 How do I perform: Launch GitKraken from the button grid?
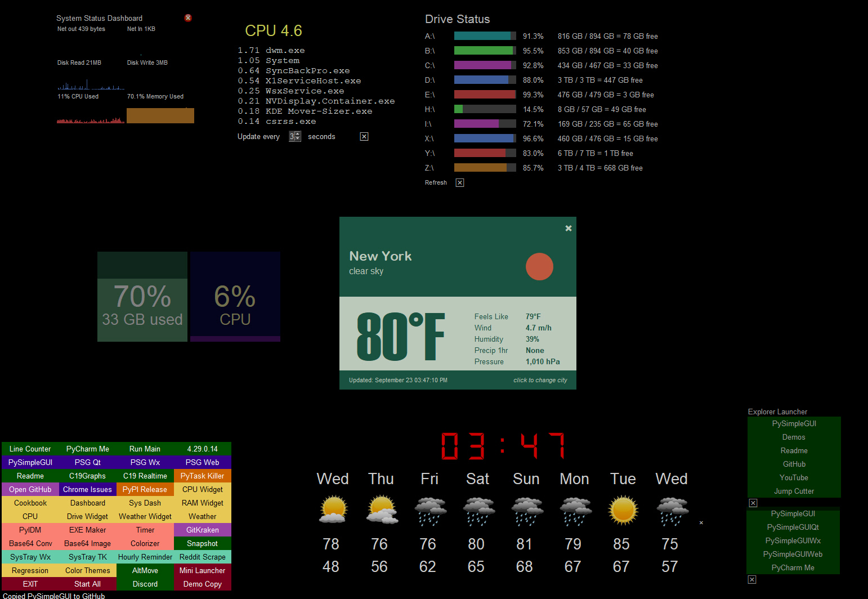[x=202, y=530]
